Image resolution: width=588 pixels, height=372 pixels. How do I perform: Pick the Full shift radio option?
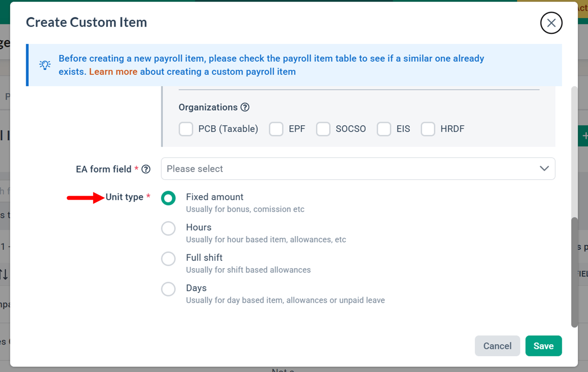[168, 259]
